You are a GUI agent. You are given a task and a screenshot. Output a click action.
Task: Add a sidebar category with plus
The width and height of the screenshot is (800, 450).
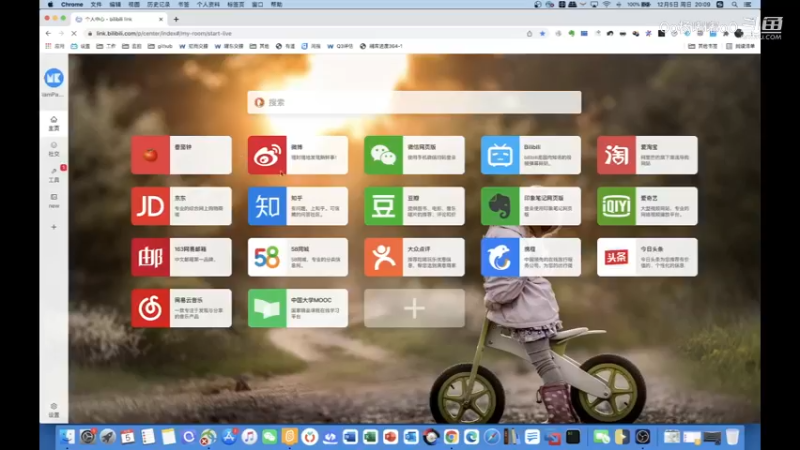(54, 227)
